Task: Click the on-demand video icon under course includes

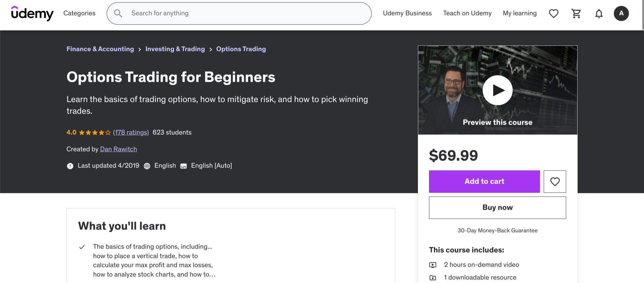Action: [x=433, y=265]
